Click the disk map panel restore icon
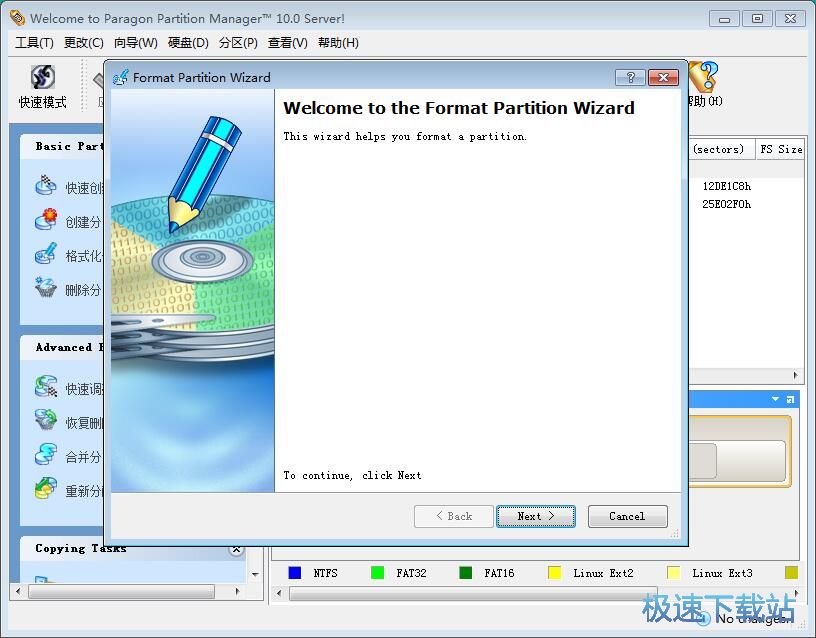Viewport: 816px width, 638px height. tap(790, 399)
